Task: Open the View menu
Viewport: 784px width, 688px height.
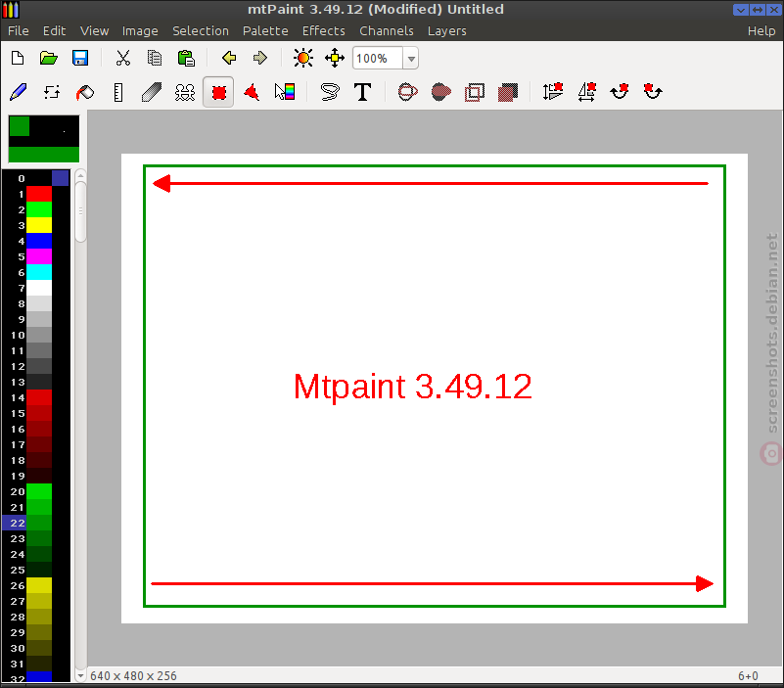Action: point(95,31)
